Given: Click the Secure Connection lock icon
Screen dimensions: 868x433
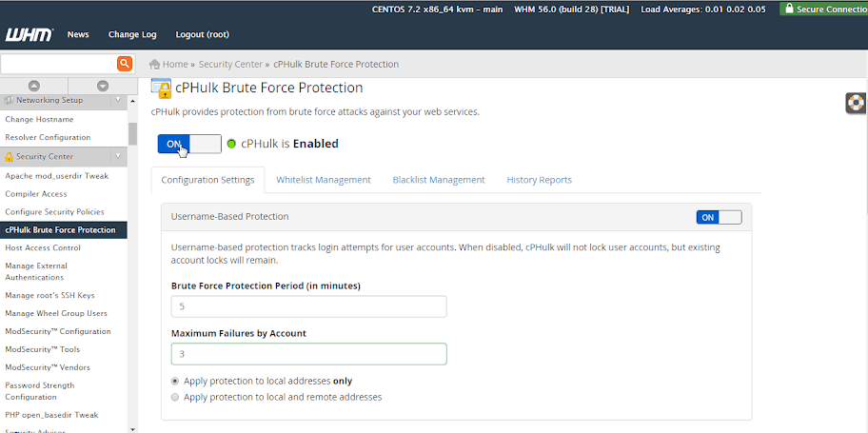Looking at the screenshot, I should tap(789, 9).
